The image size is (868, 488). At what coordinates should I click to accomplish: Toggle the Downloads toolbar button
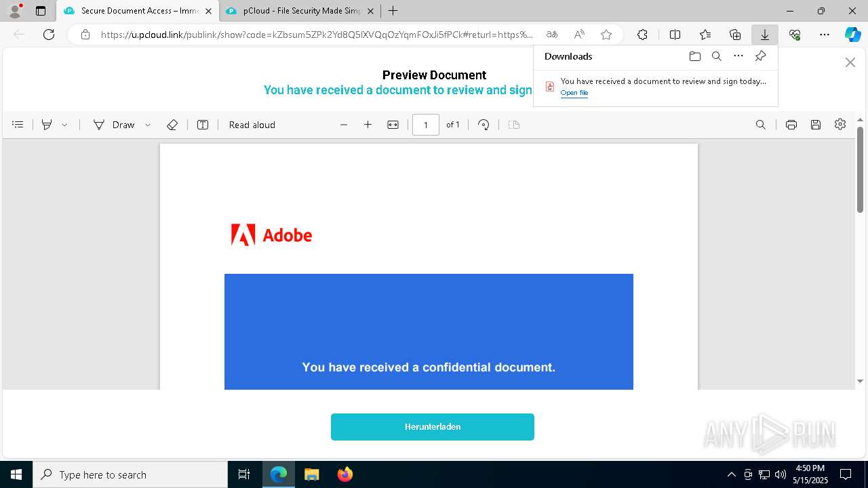pyautogui.click(x=764, y=35)
